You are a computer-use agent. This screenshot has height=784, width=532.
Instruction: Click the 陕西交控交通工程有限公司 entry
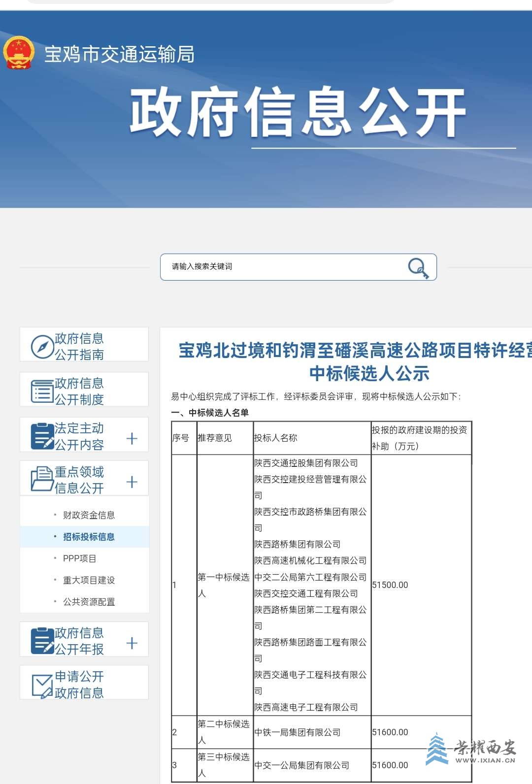coord(306,593)
